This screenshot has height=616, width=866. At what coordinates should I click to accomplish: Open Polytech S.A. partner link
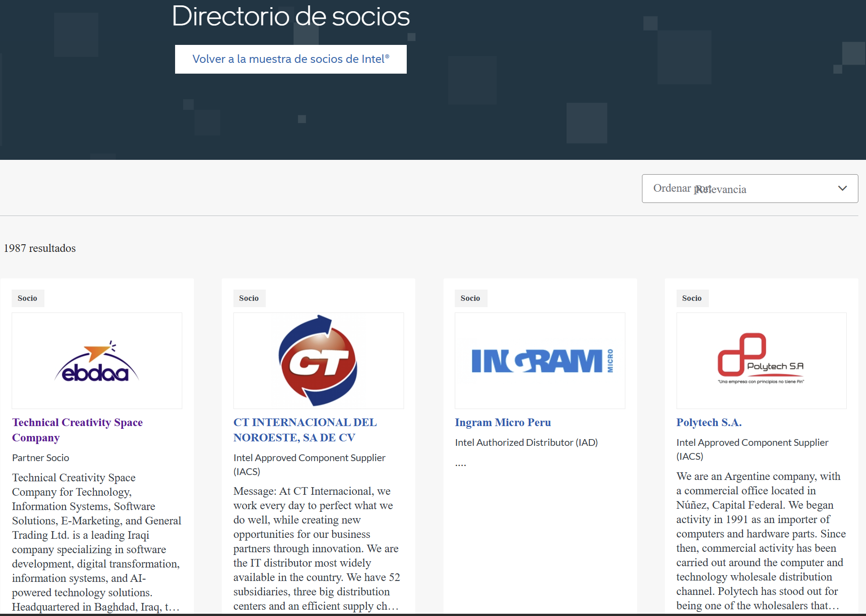(709, 422)
